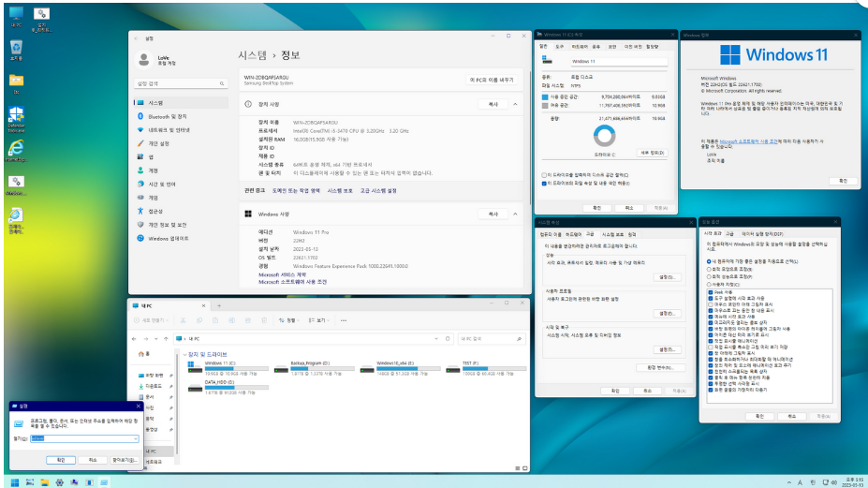Open the Sort dropdown in Explorer toolbar

tap(289, 320)
